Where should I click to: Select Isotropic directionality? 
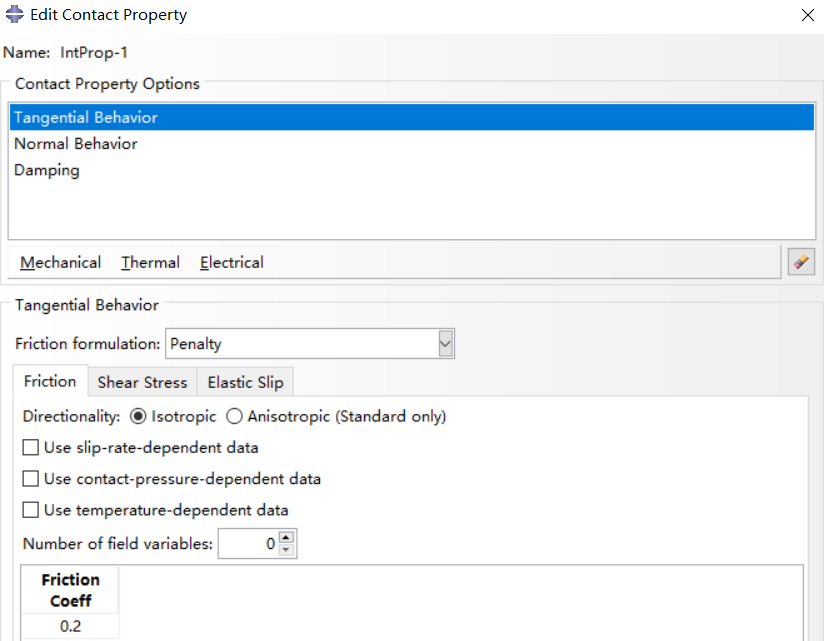138,417
